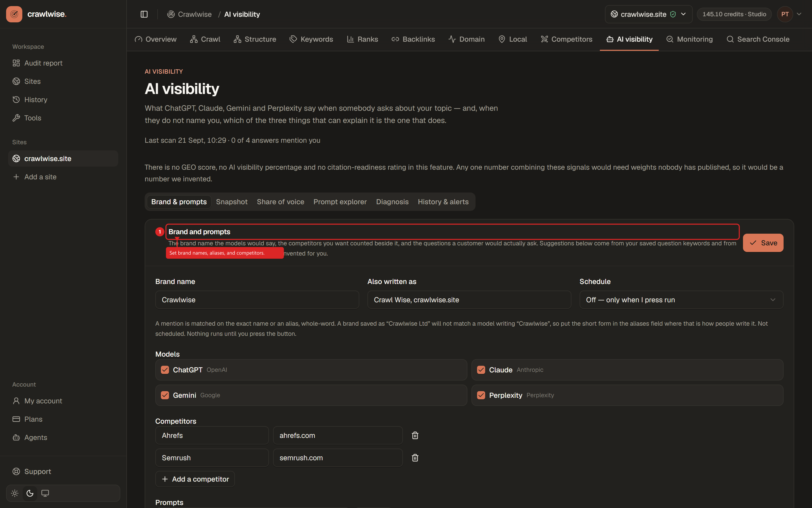Switch to light theme sun icon
812x508 pixels.
tap(15, 493)
